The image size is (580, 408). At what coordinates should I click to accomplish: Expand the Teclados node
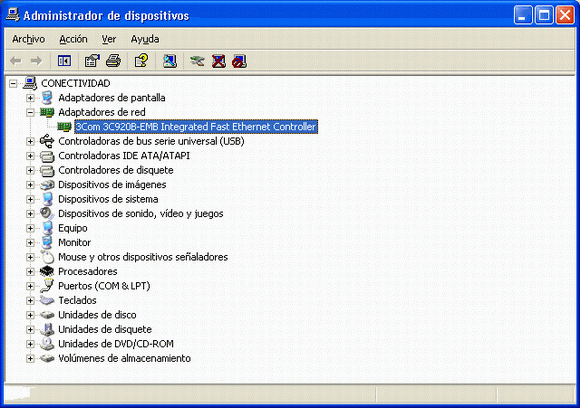point(30,301)
